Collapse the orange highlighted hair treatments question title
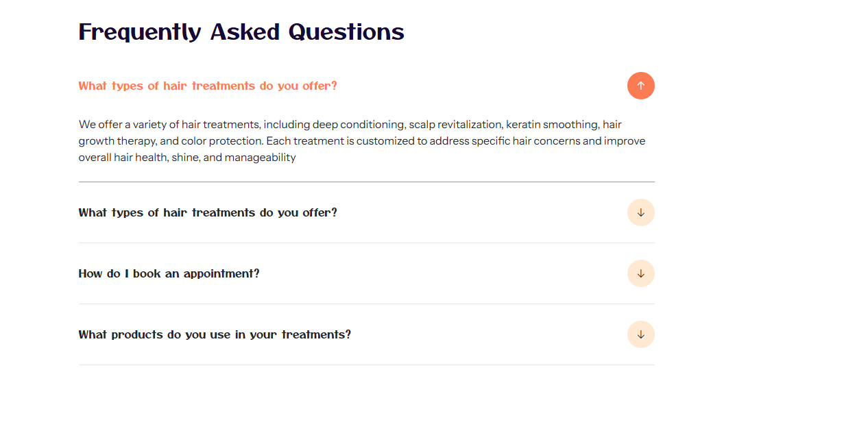This screenshot has height=431, width=868. pos(208,86)
